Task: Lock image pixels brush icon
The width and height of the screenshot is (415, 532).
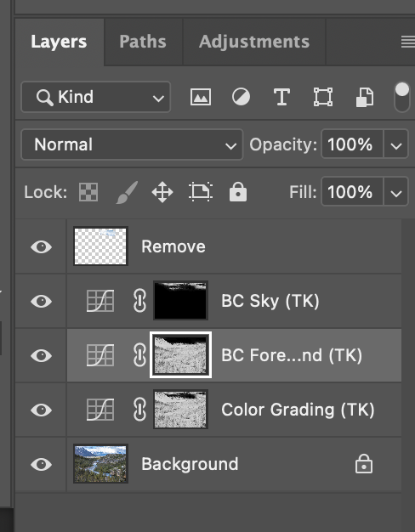Action: coord(128,192)
